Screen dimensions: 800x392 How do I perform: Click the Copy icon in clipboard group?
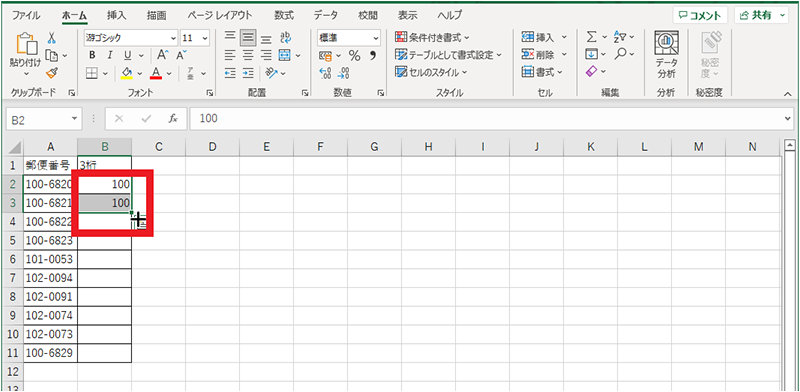[52, 55]
